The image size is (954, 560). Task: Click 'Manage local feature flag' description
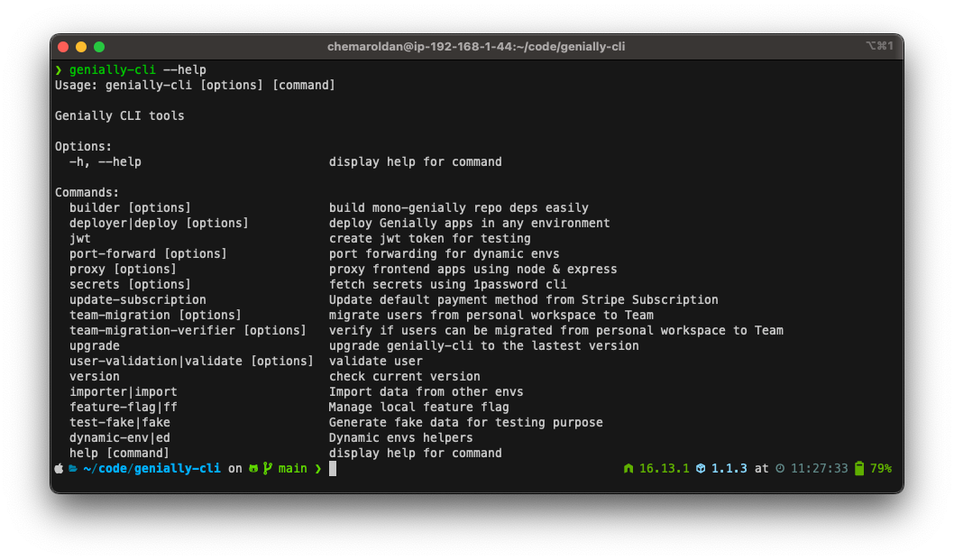(418, 408)
